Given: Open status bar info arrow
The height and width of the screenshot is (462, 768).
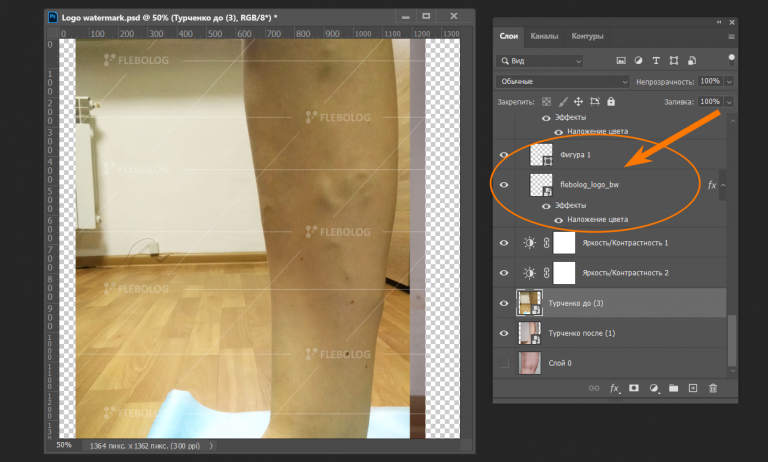Looking at the screenshot, I should (211, 446).
